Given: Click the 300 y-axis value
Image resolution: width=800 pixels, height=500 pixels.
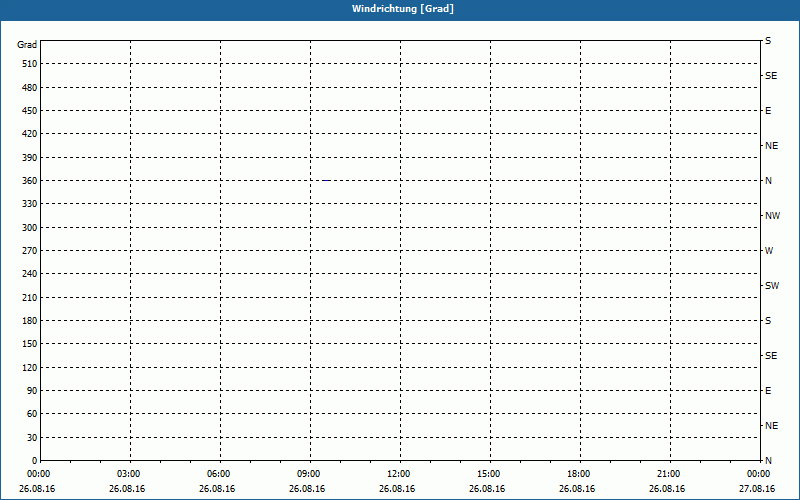Looking at the screenshot, I should (x=30, y=228).
